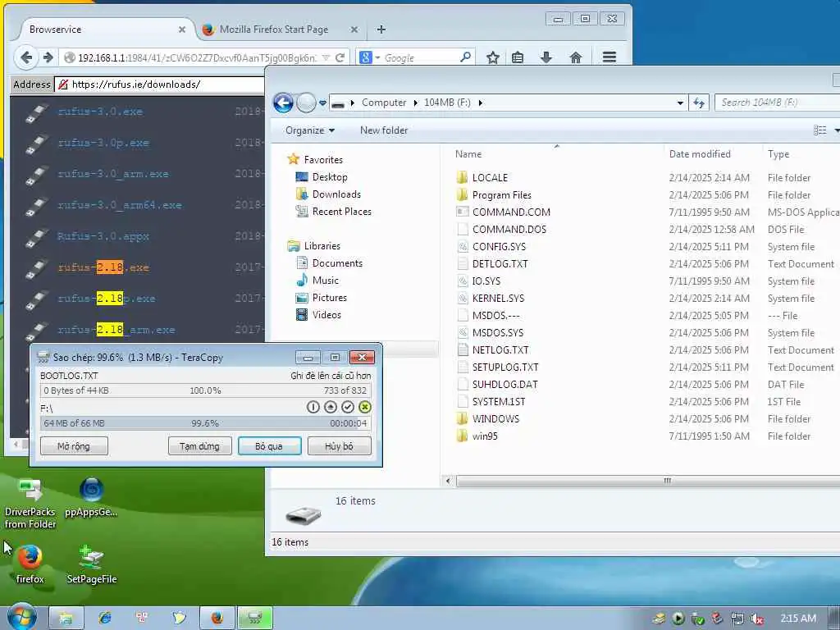Image resolution: width=840 pixels, height=630 pixels.
Task: Sort files by Name column
Action: click(468, 154)
